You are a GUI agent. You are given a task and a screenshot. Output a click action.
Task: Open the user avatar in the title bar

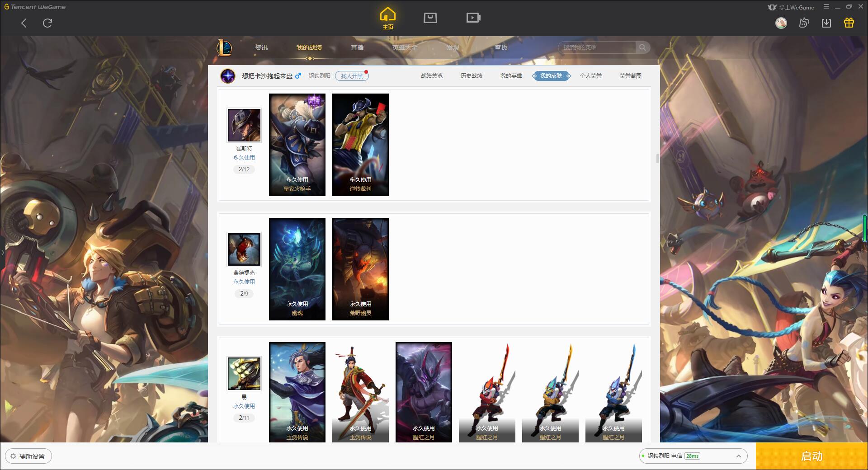781,23
